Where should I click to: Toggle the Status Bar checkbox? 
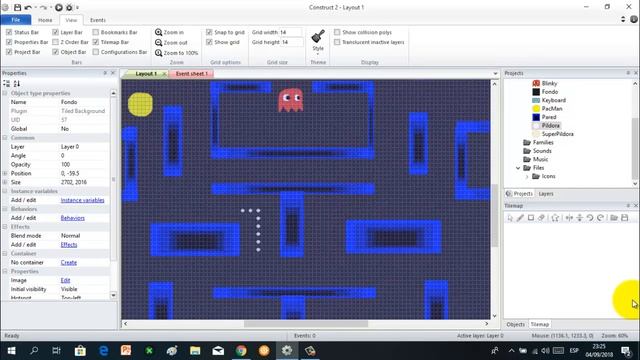9,32
